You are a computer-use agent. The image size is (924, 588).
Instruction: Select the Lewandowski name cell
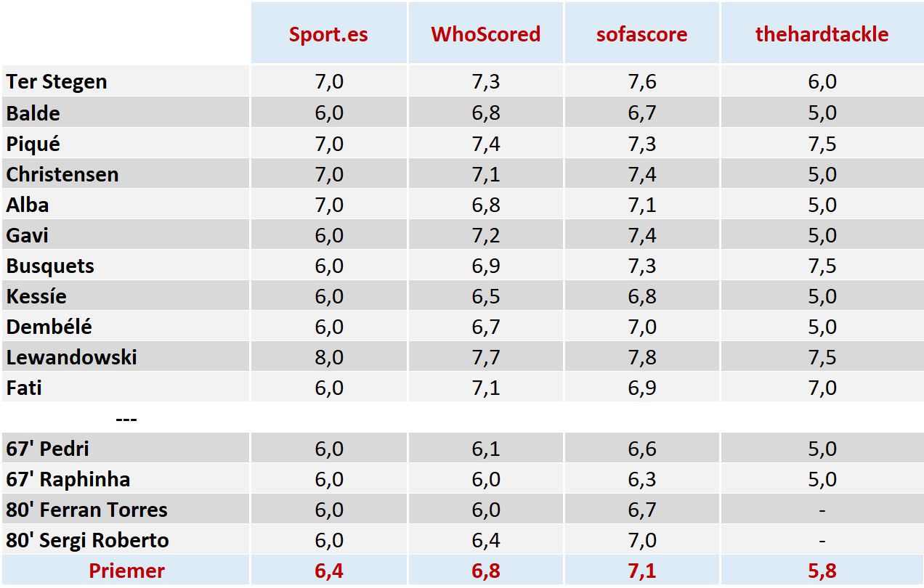[x=71, y=357]
